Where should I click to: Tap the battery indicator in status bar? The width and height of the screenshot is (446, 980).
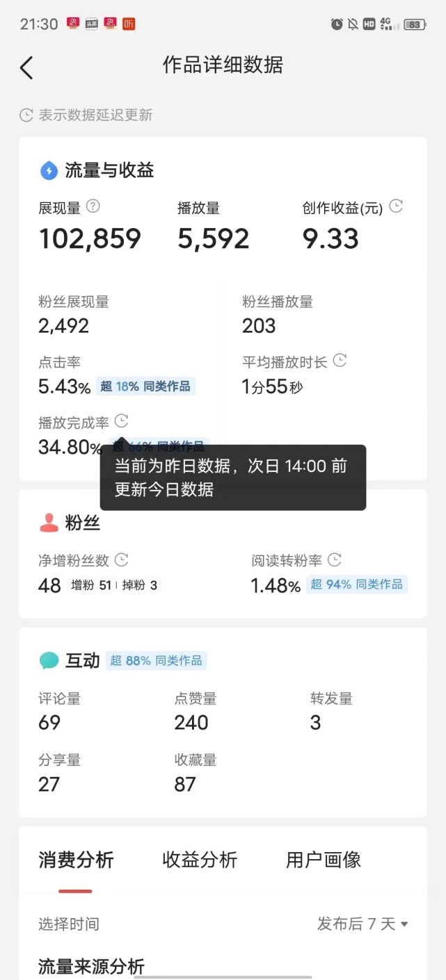[415, 24]
